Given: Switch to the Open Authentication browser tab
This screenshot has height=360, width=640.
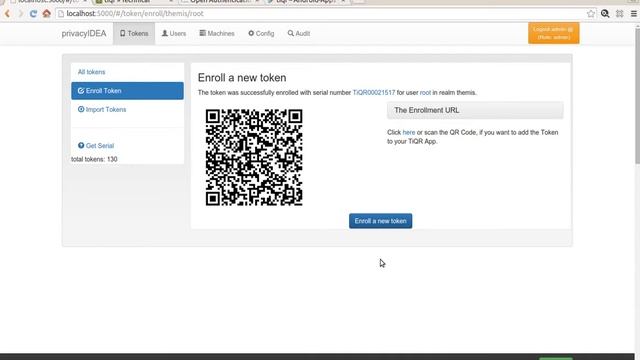Looking at the screenshot, I should [x=220, y=2].
